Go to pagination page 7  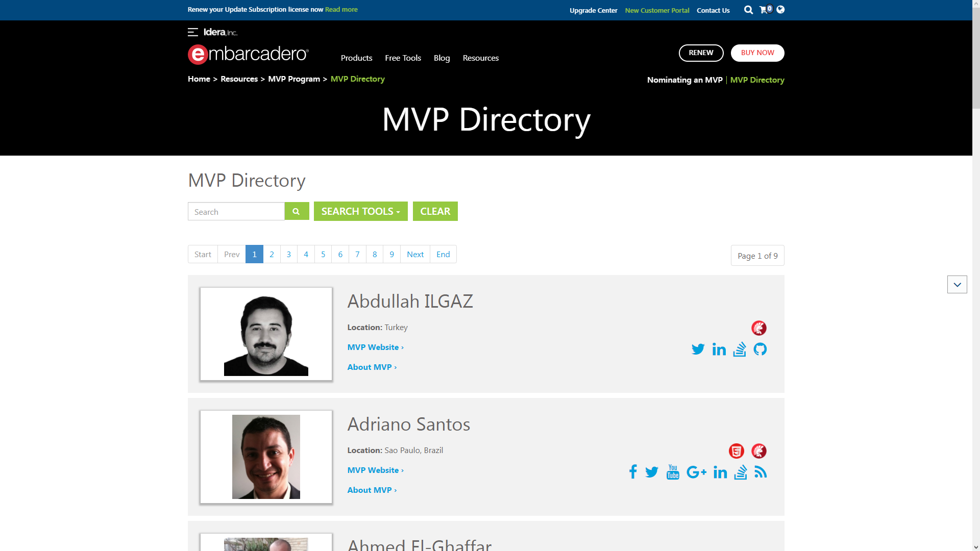(x=357, y=254)
